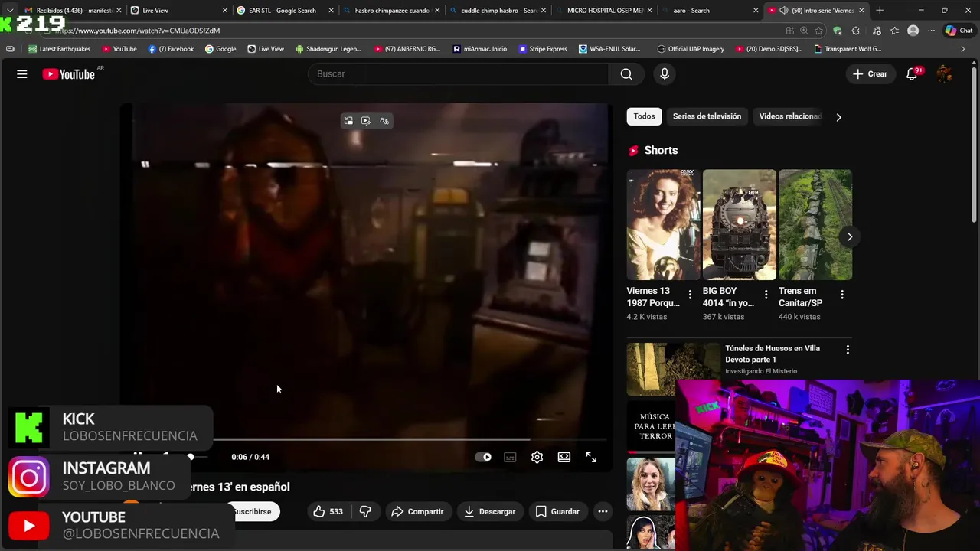Viewport: 980px width, 551px height.
Task: Save video with Guardar button
Action: 557,511
